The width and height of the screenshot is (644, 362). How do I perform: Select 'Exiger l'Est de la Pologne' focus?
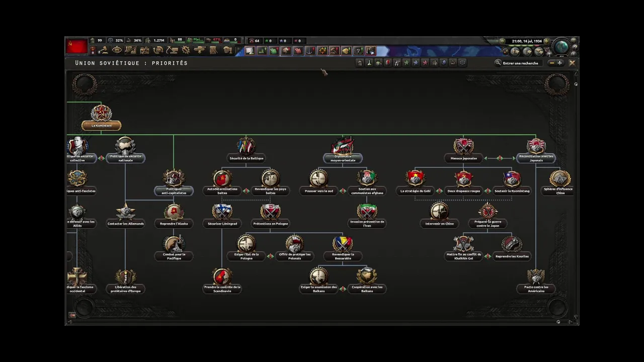[247, 247]
